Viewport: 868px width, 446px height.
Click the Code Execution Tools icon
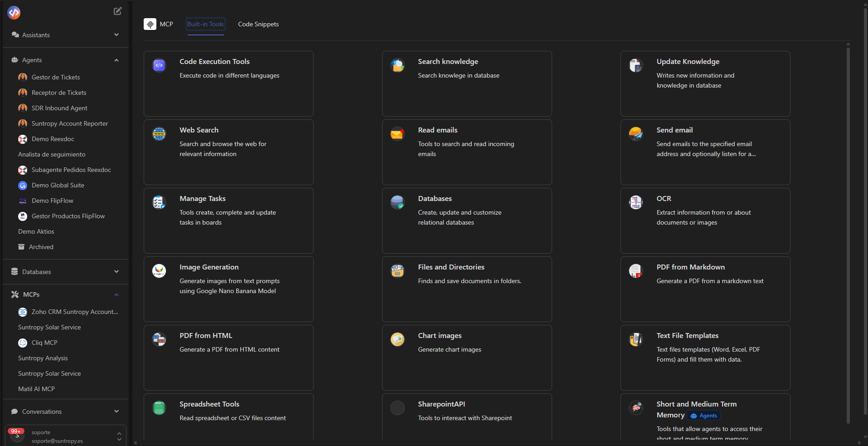[x=159, y=65]
